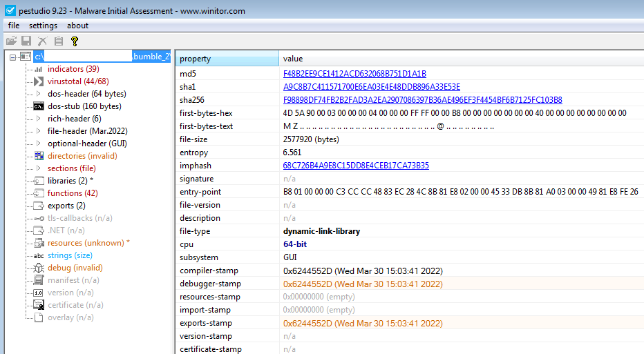Expand the file-header tree node
The width and height of the screenshot is (644, 354).
point(39,131)
